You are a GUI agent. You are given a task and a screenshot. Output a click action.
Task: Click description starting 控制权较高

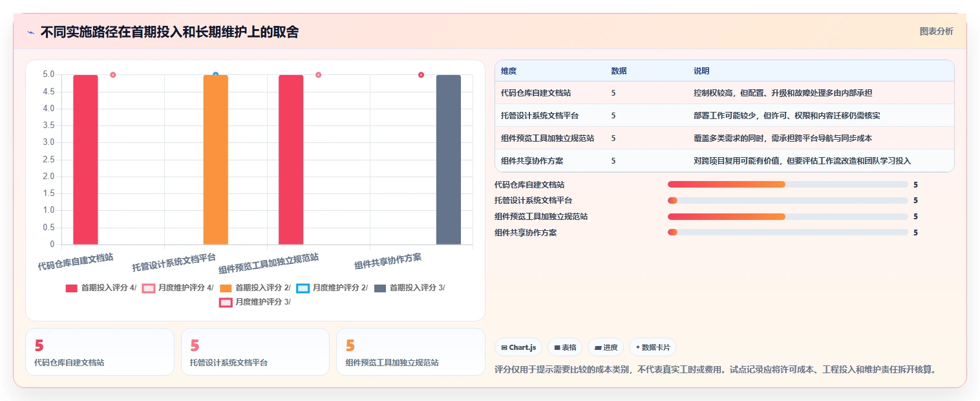tap(783, 93)
